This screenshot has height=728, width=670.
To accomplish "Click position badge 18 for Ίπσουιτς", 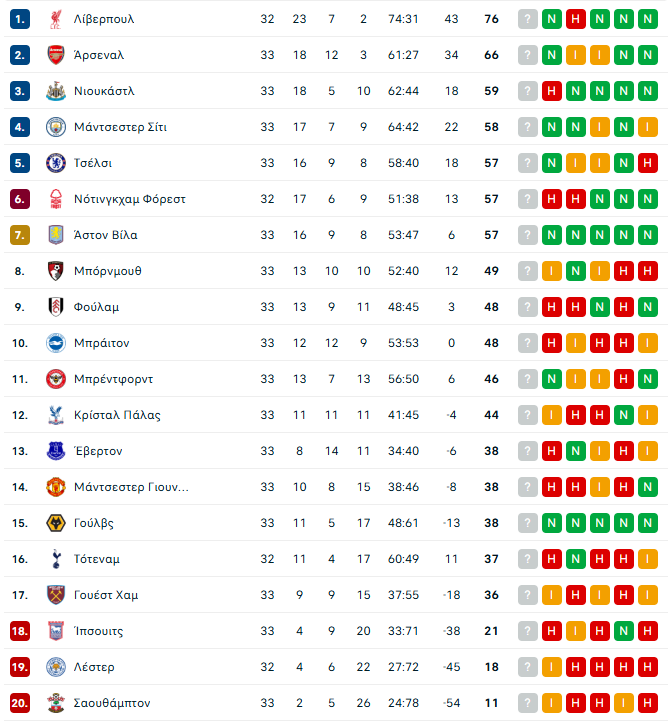I will click(20, 631).
